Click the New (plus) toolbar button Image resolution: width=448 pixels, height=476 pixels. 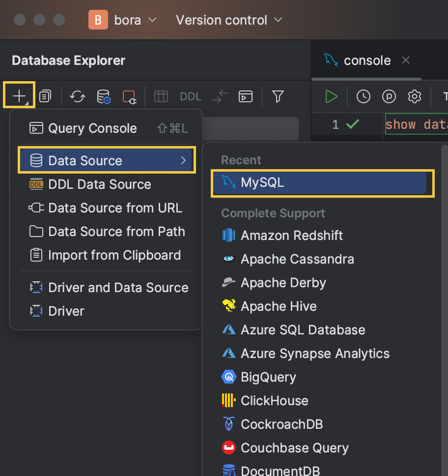19,96
